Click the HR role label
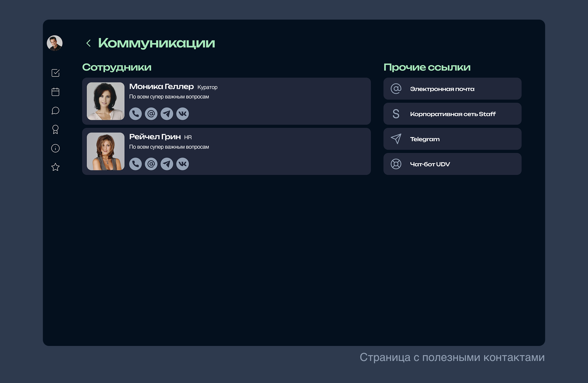 [x=188, y=137]
